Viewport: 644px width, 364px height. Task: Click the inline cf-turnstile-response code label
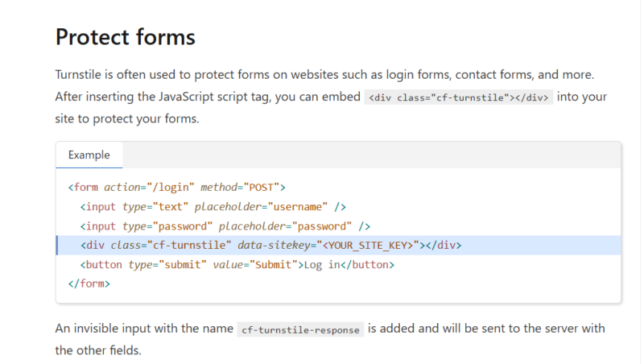301,329
